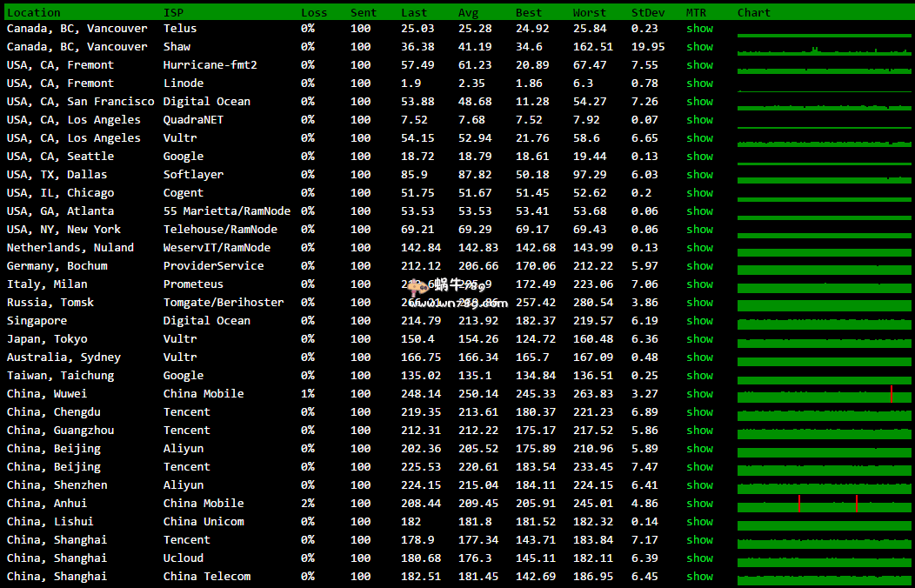The image size is (915, 588).
Task: Click 'show' for Dallas Softlayer row
Action: click(699, 175)
